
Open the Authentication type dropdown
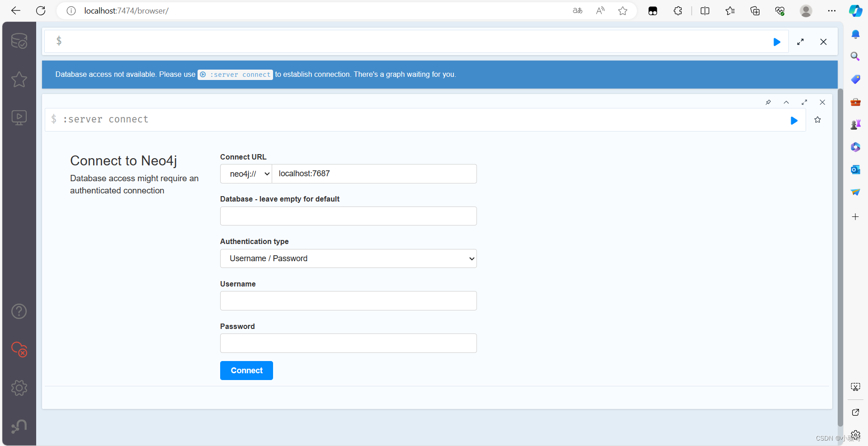point(349,258)
